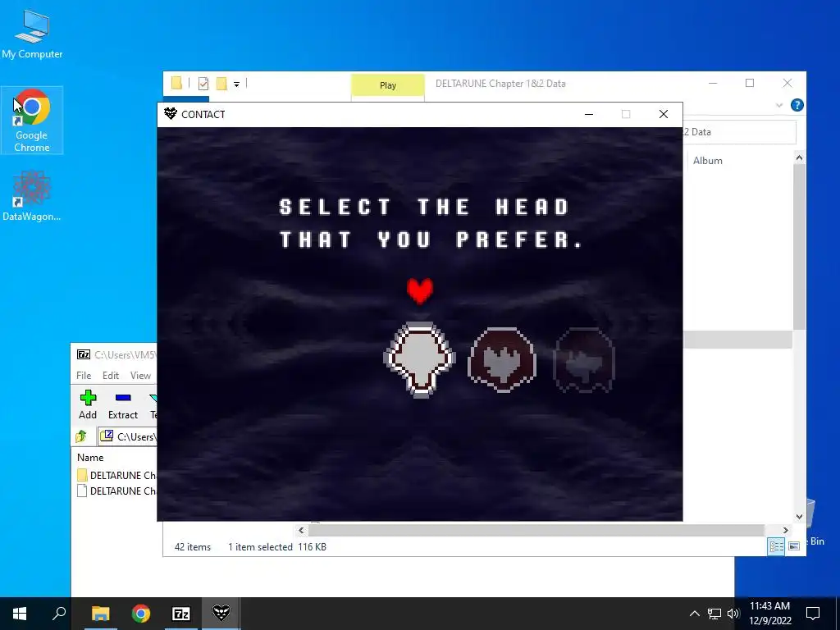Switch Explorer to Details view icon
The height and width of the screenshot is (630, 840).
(x=776, y=546)
